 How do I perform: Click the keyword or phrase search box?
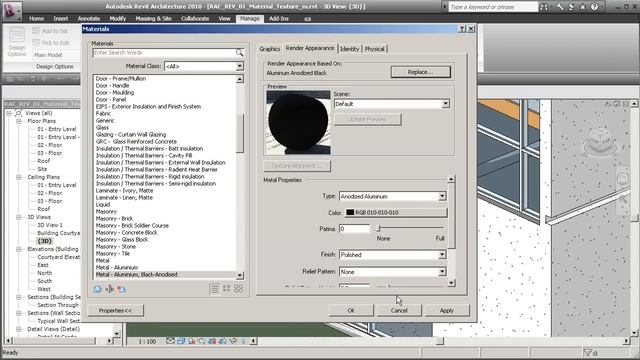(493, 7)
